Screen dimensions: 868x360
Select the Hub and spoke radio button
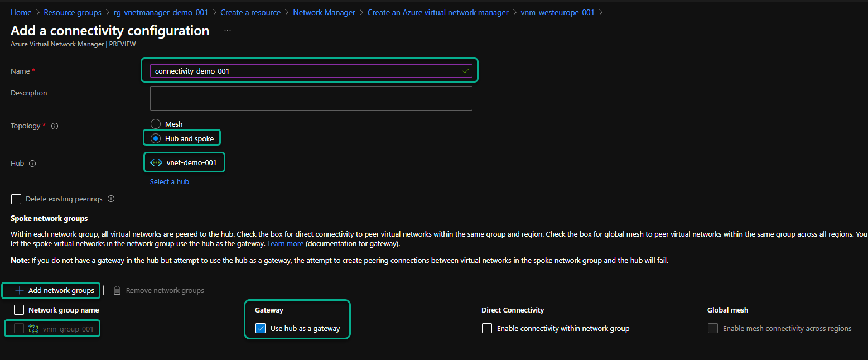click(156, 138)
